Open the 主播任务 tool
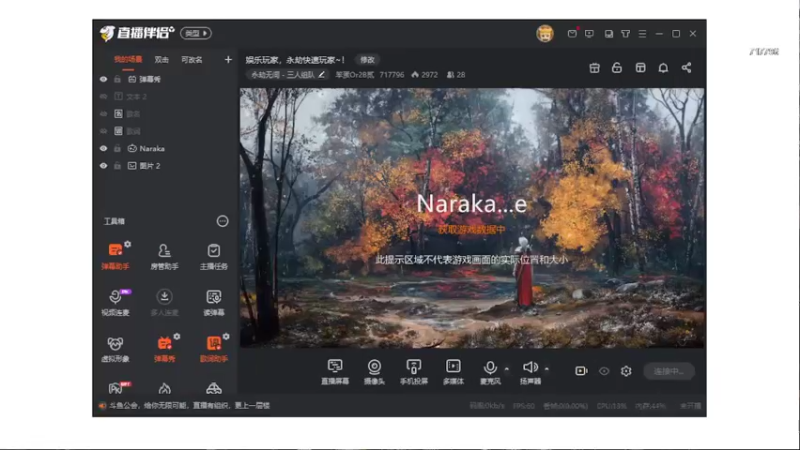800x450 pixels. tap(213, 255)
